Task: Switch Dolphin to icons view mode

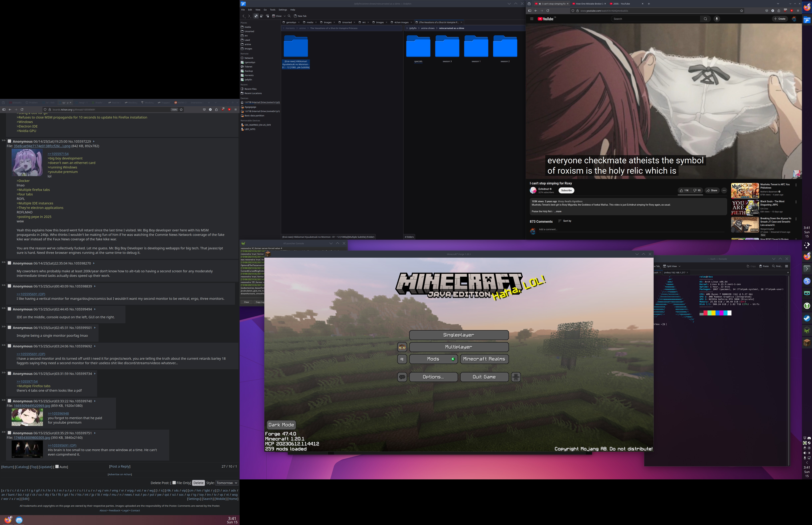Action: pyautogui.click(x=256, y=16)
